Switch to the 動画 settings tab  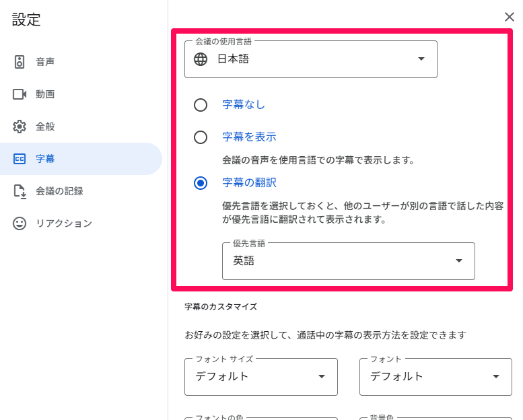pos(81,94)
